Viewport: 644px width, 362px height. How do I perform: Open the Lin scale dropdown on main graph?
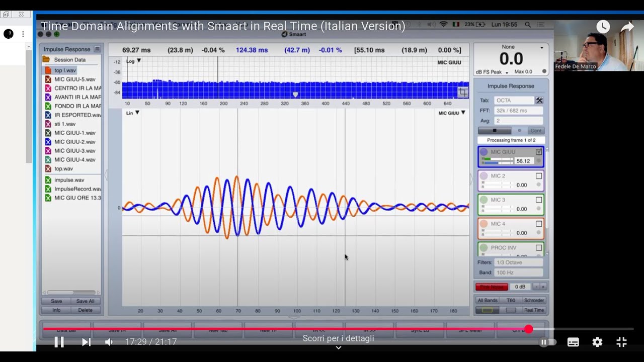tap(133, 113)
